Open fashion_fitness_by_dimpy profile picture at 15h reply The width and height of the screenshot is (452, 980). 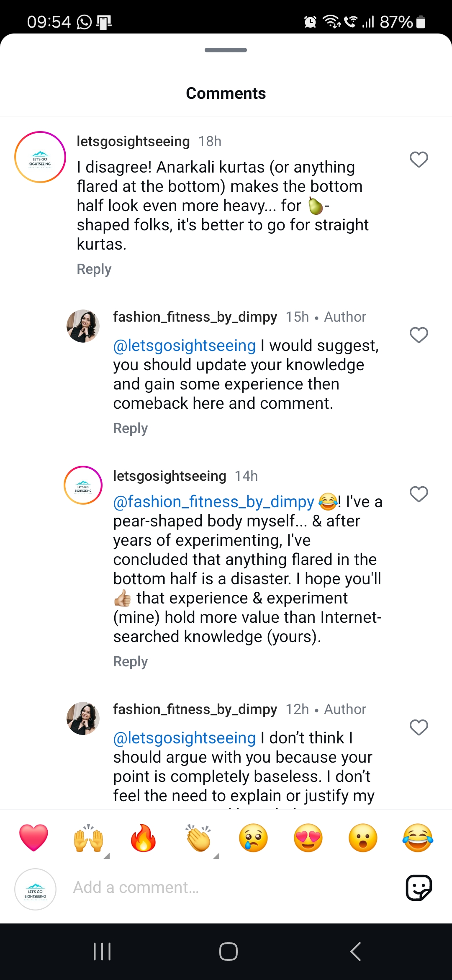pos(83,326)
